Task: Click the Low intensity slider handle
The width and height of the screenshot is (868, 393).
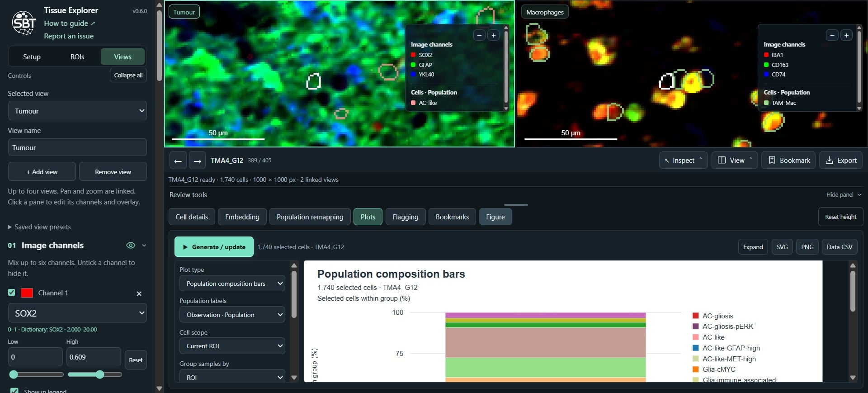Action: click(x=14, y=374)
